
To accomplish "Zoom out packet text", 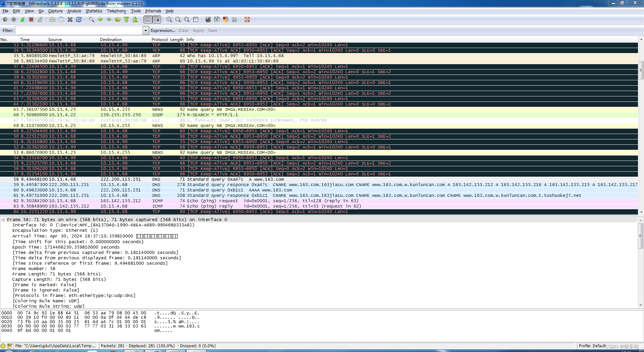I will click(178, 19).
